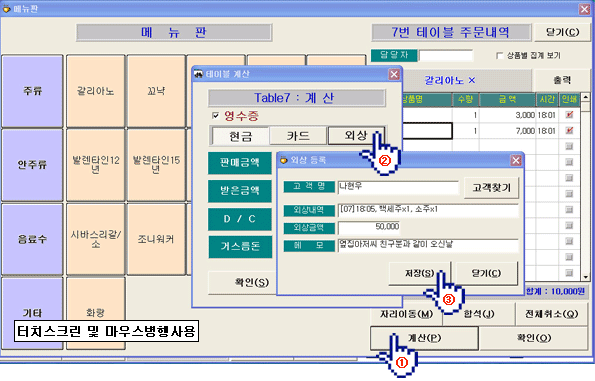Click the 담당자 input field
Viewport: 595px width, 381px height.
click(x=446, y=55)
